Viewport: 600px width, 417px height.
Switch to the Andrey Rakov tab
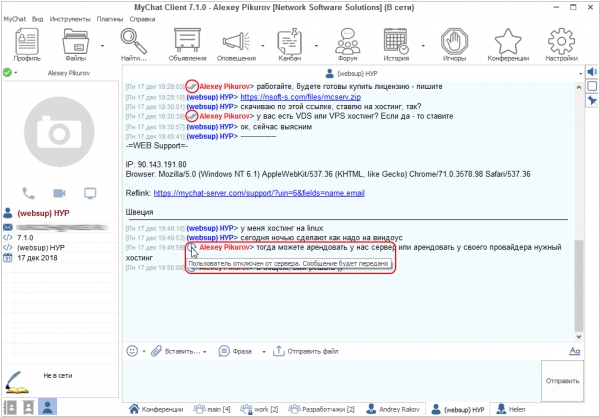click(393, 409)
